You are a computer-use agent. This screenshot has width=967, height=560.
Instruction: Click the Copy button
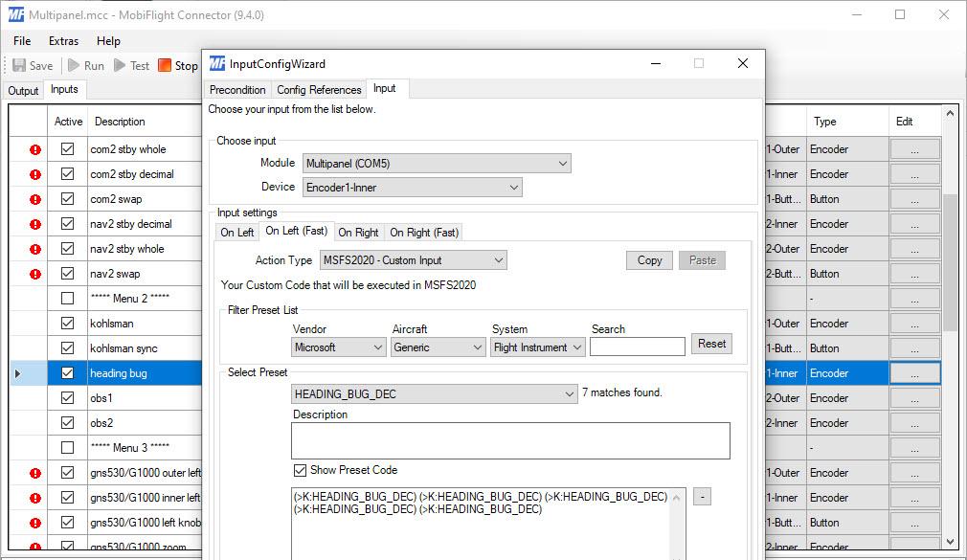pos(649,260)
